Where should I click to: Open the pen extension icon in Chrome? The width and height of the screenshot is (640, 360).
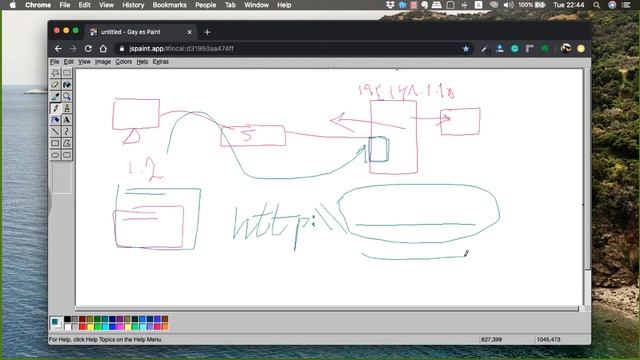484,49
